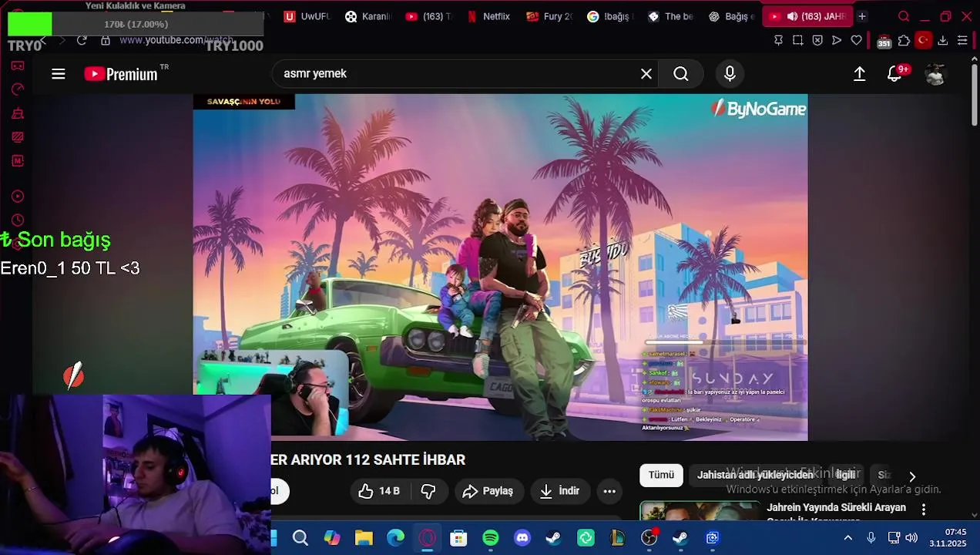This screenshot has height=555, width=980.
Task: Show hidden system tray icons
Action: pos(848,538)
